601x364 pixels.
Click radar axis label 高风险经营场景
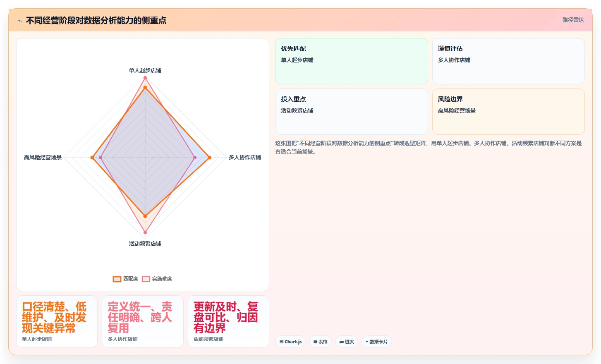[x=43, y=157]
